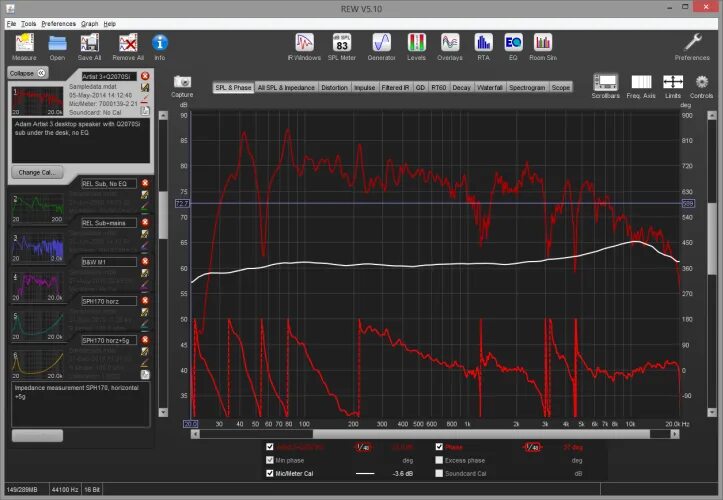Image resolution: width=723 pixels, height=500 pixels.
Task: Delete the B&W M1 measurement
Action: [x=145, y=262]
